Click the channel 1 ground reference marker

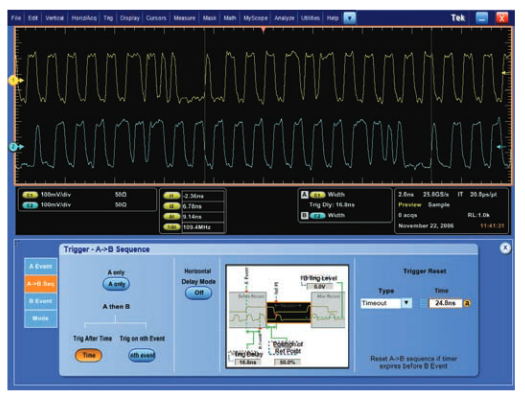tap(15, 81)
